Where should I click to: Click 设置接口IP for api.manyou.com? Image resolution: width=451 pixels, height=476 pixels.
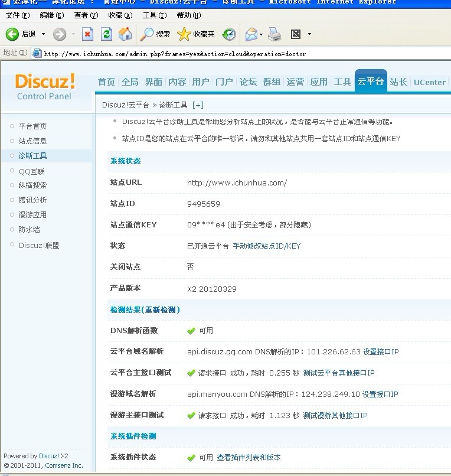click(x=380, y=394)
